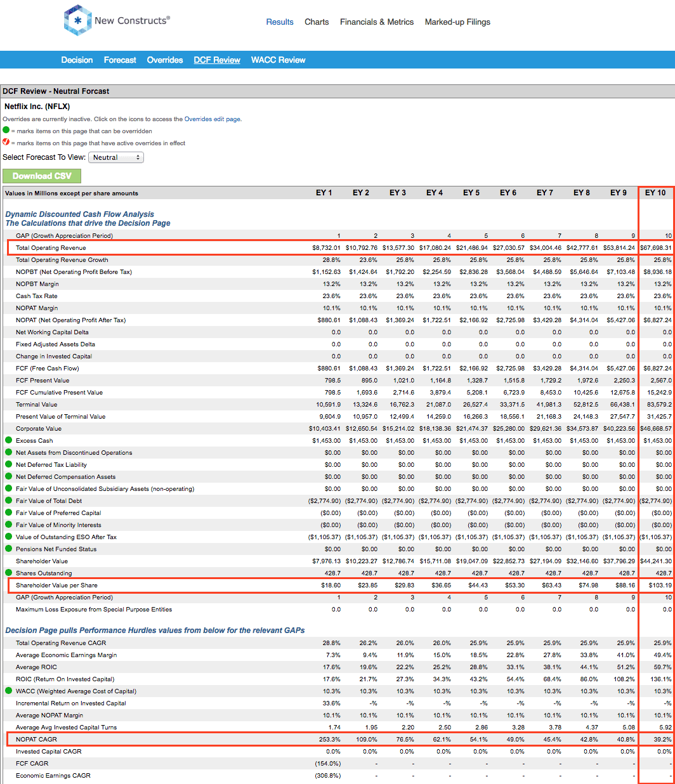Select the Corporate Value row label
675x784 pixels.
(39, 428)
